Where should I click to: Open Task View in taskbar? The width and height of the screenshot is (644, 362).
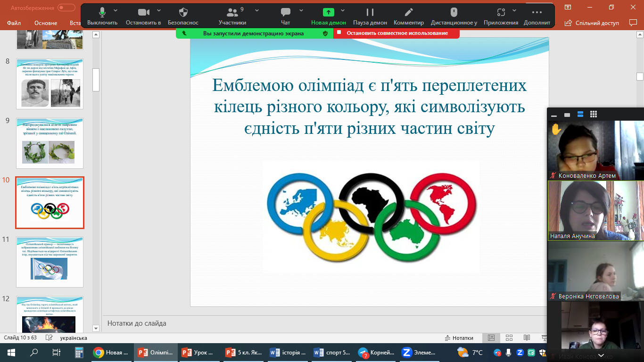click(x=56, y=353)
